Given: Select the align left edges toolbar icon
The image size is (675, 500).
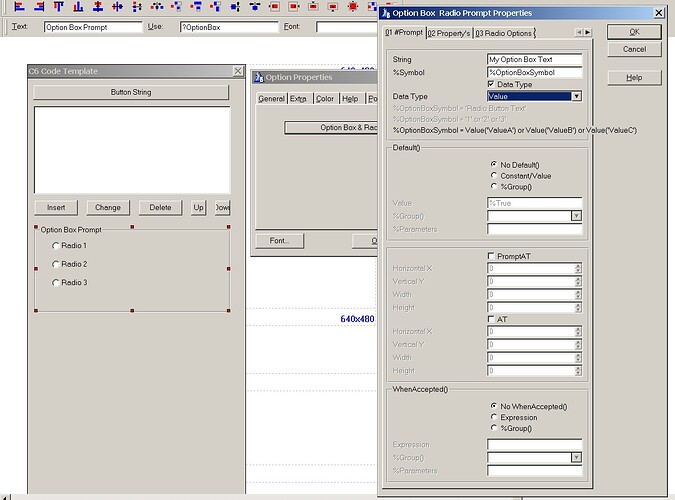Looking at the screenshot, I should tap(19, 6).
